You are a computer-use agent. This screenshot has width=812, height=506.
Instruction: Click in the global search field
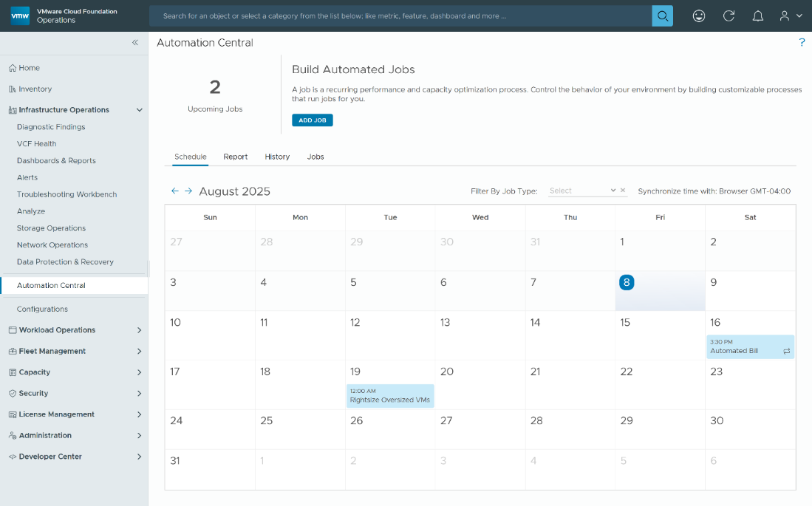click(x=399, y=16)
